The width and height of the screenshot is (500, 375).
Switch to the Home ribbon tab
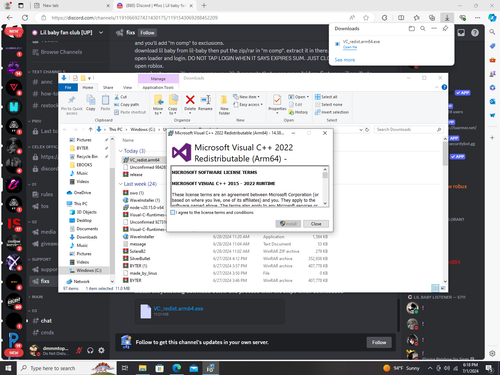(88, 87)
